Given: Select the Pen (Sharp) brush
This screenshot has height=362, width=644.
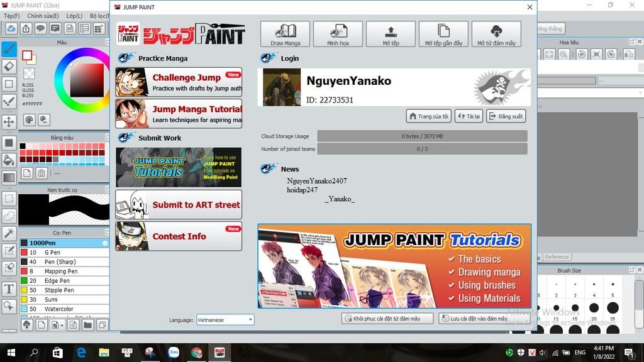Looking at the screenshot, I should [65, 262].
